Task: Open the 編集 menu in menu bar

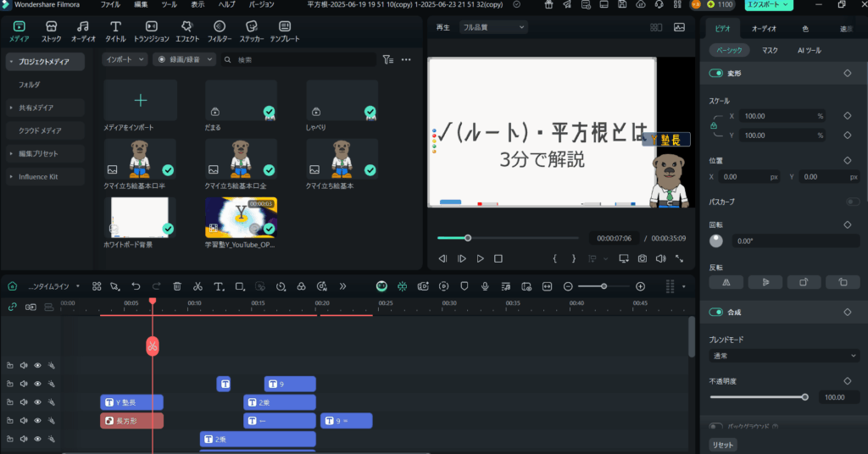Action: click(x=141, y=4)
